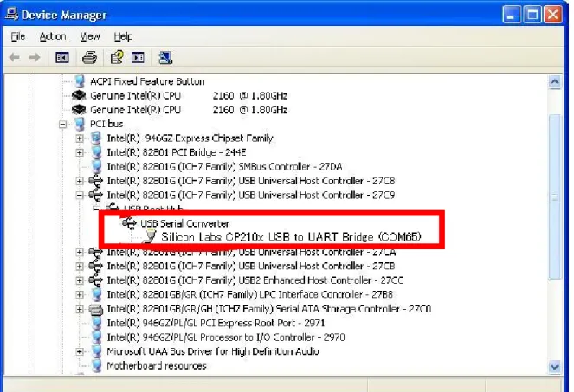Screen dimensions: 574x392
Task: Click the USB Serial Converter icon
Action: (x=129, y=223)
